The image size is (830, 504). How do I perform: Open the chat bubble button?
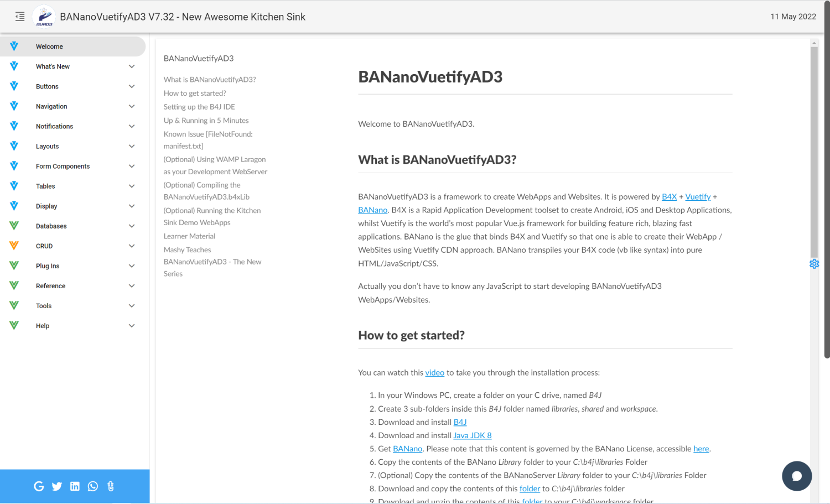(x=797, y=476)
